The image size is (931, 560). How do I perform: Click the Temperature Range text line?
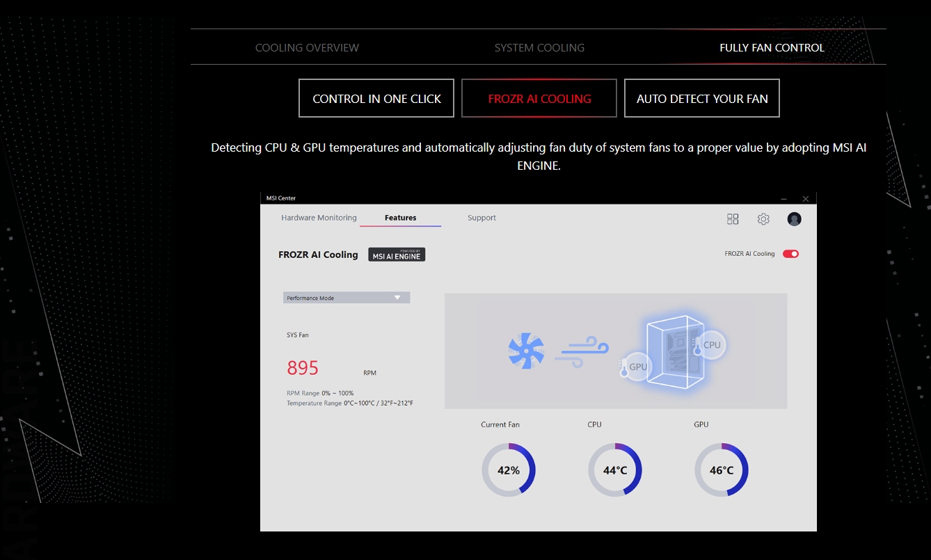(x=350, y=403)
